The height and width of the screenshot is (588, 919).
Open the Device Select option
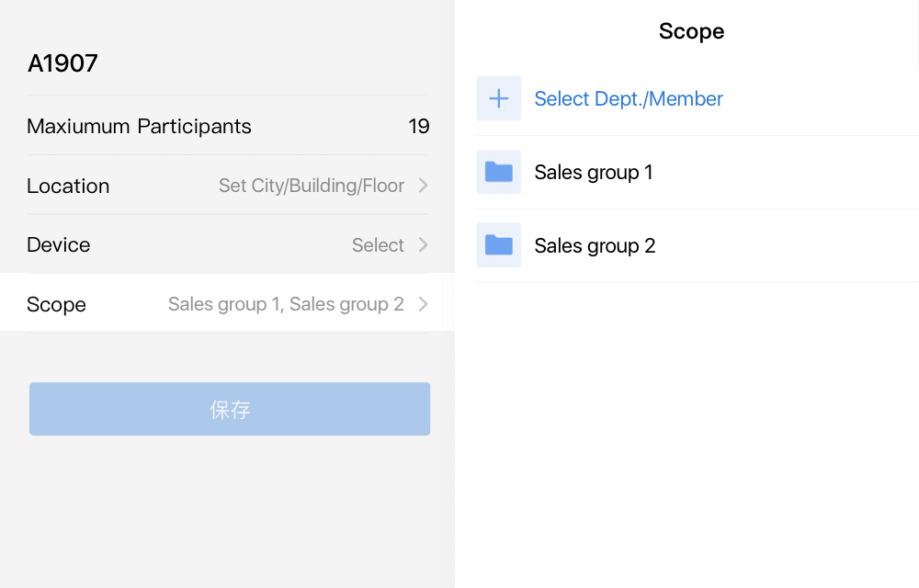(378, 244)
